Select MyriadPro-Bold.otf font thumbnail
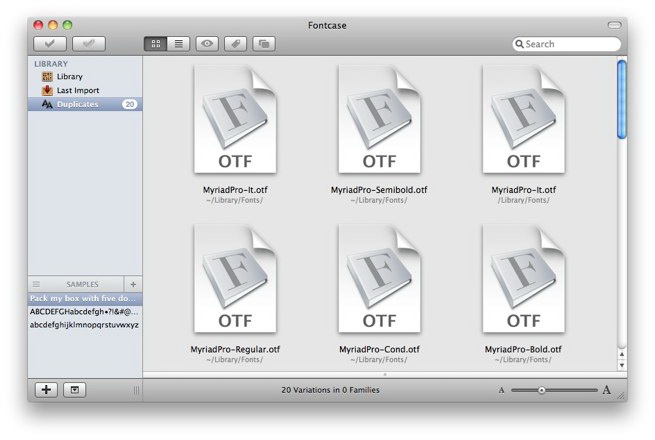Screen dimensions: 655x440 pos(523,279)
